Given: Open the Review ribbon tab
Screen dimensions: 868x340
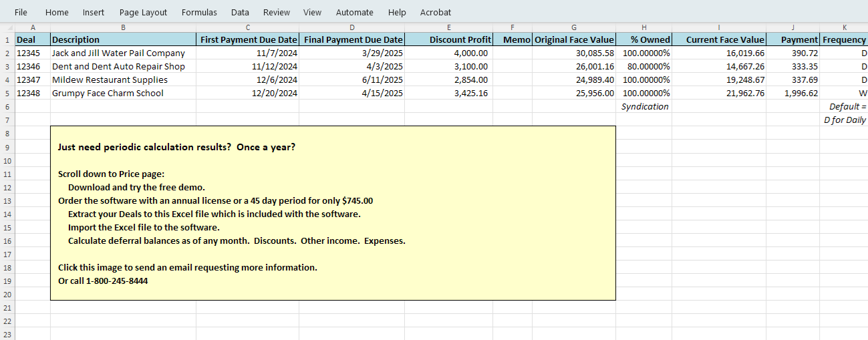Looking at the screenshot, I should coord(277,12).
